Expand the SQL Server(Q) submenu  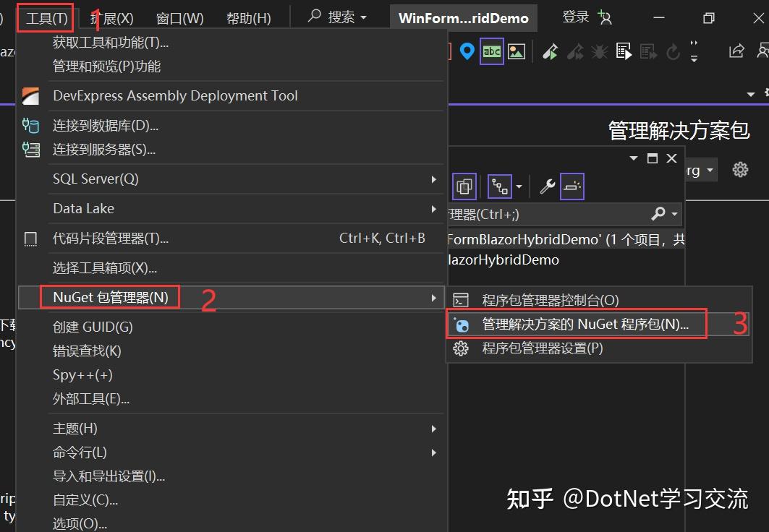217,179
